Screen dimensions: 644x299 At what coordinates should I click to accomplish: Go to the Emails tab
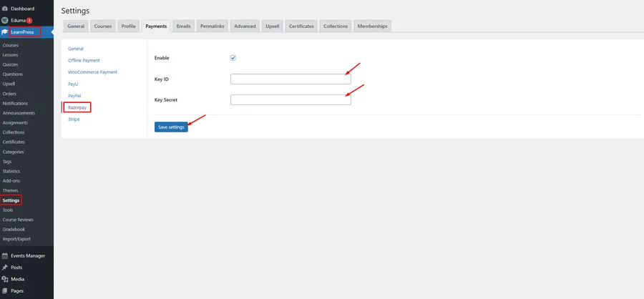tap(184, 26)
